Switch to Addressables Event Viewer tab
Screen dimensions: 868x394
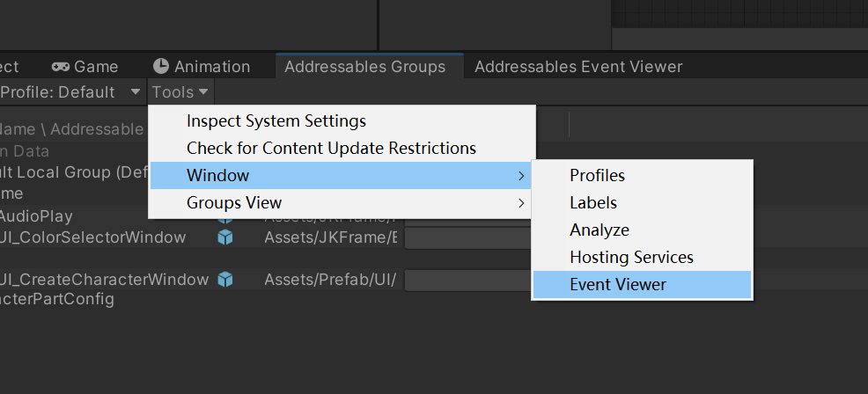(x=578, y=67)
